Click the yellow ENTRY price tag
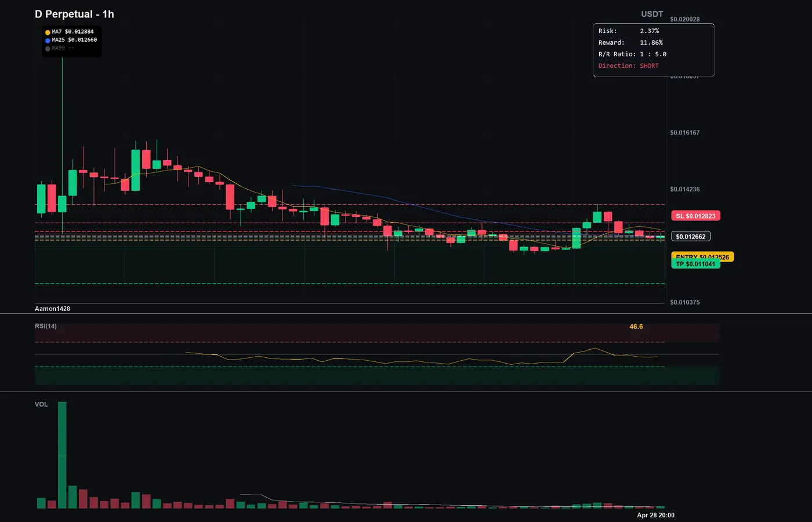Screen dimensions: 812x522 coord(702,256)
